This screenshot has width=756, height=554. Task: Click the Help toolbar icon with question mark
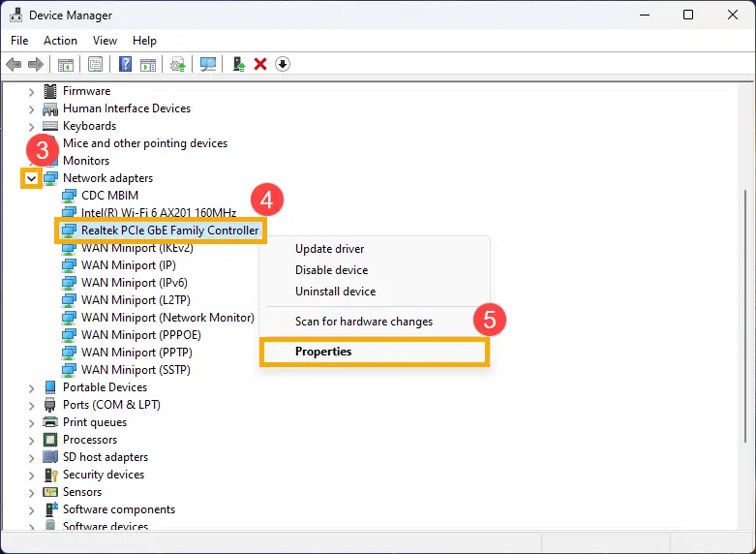(x=125, y=65)
